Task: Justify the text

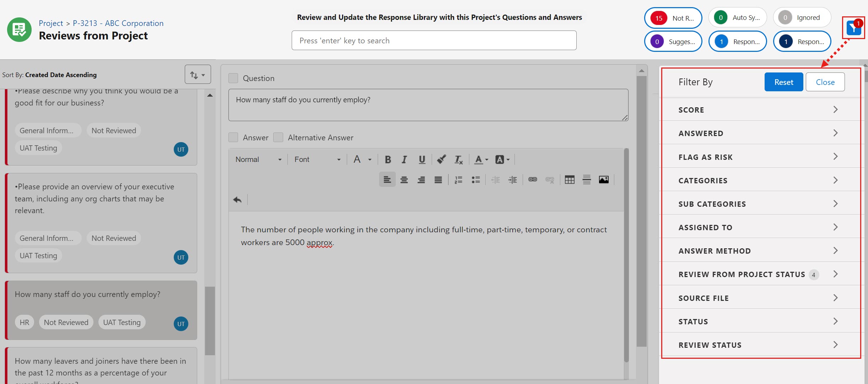Action: (x=438, y=180)
